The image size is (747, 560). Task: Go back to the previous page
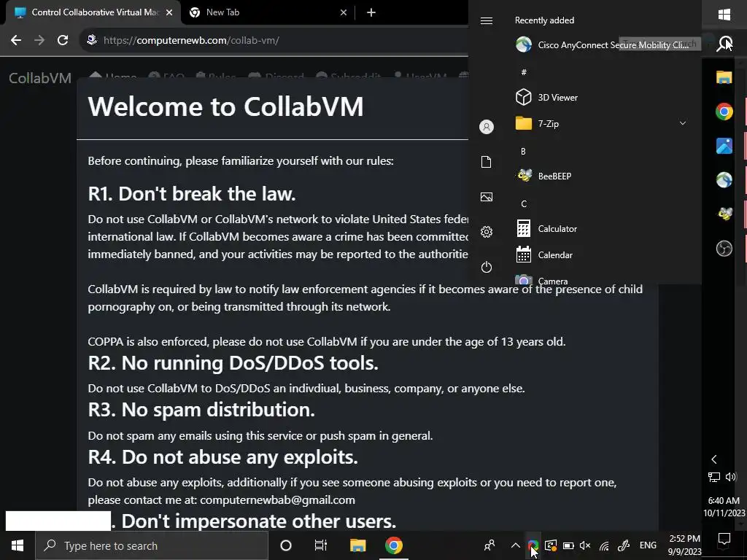point(16,40)
